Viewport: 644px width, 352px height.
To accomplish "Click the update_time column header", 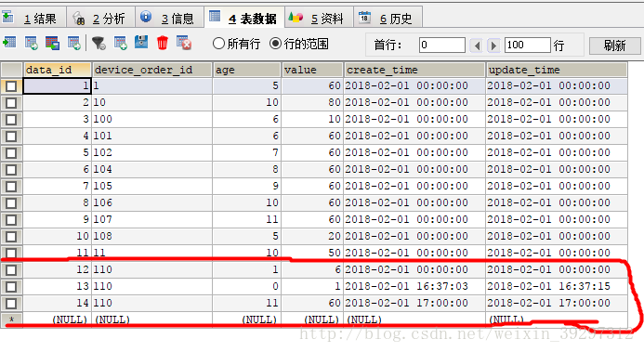I will (x=557, y=70).
